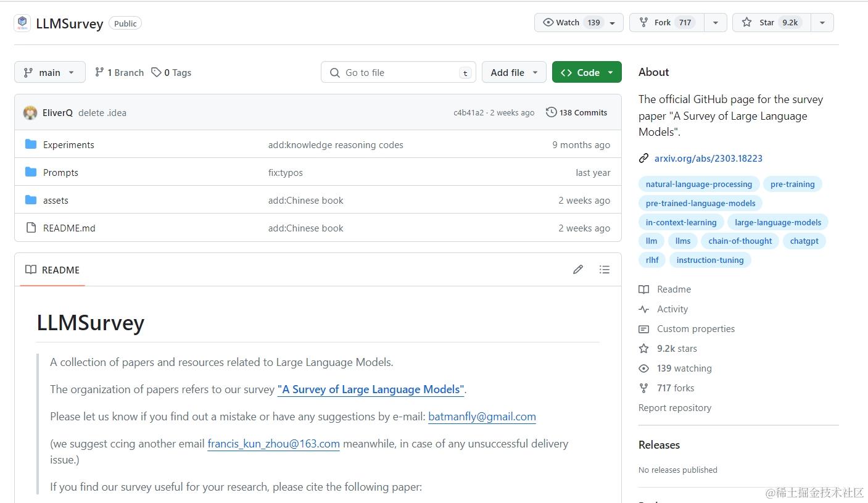Open the main branch selector dropdown
Image resolution: width=868 pixels, height=503 pixels.
pos(50,72)
